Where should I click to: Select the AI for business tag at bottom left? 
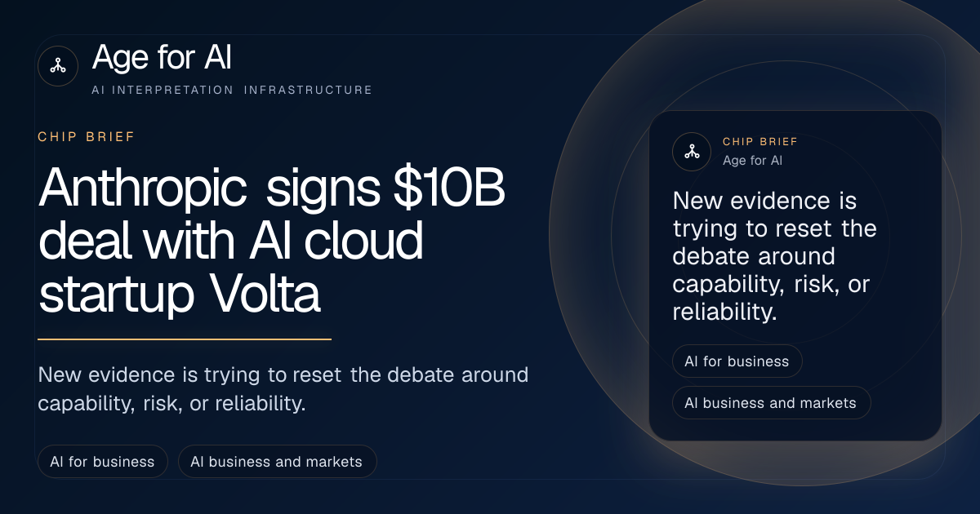coord(102,462)
